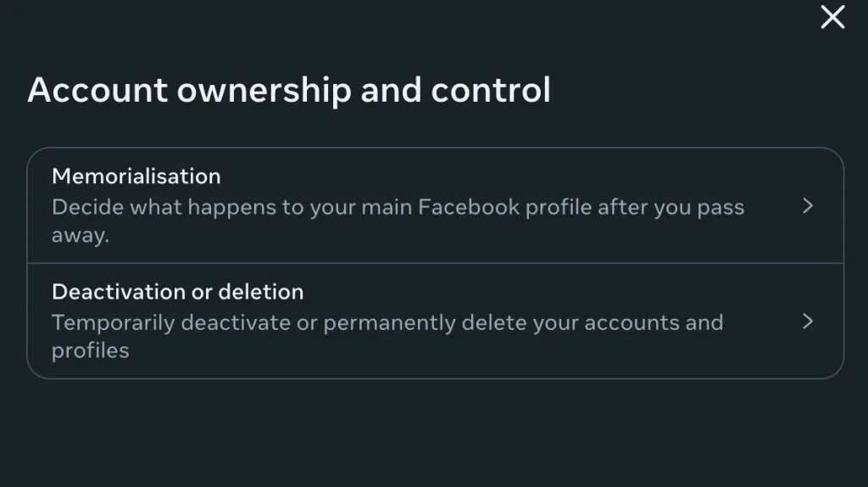Close the Account ownership and control dialog
Viewport: 868px width, 487px height.
click(x=832, y=17)
